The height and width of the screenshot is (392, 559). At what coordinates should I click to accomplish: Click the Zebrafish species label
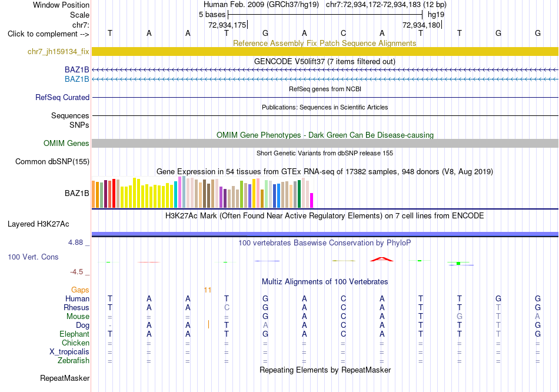[x=74, y=361]
